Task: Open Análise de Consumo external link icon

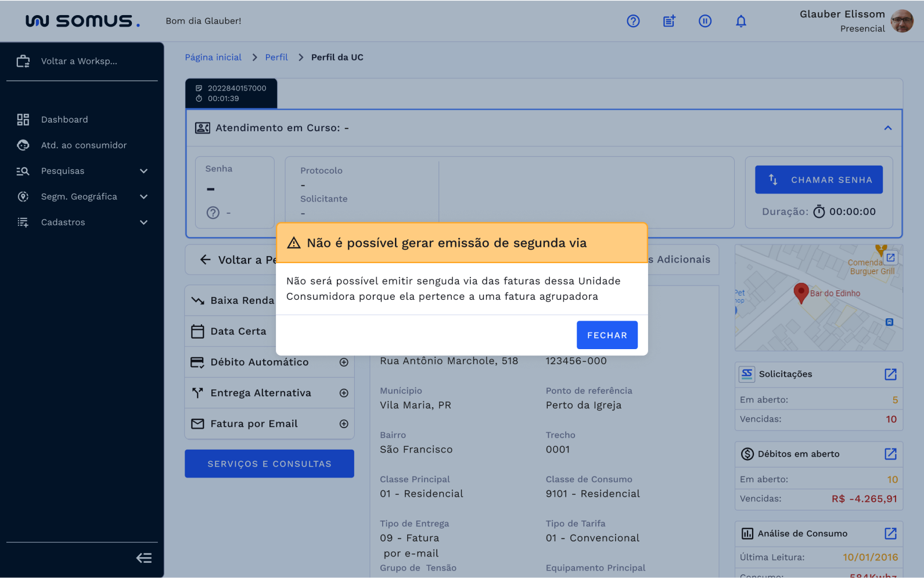Action: point(890,533)
